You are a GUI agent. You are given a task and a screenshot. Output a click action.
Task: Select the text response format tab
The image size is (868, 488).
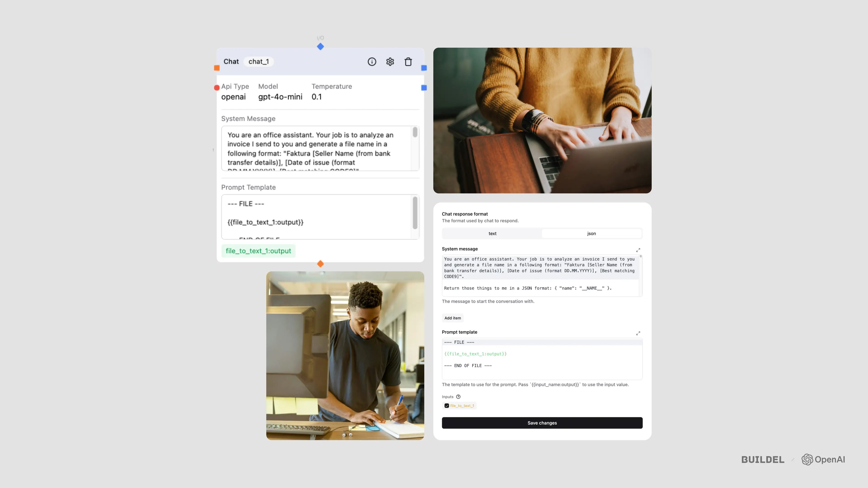(x=492, y=233)
